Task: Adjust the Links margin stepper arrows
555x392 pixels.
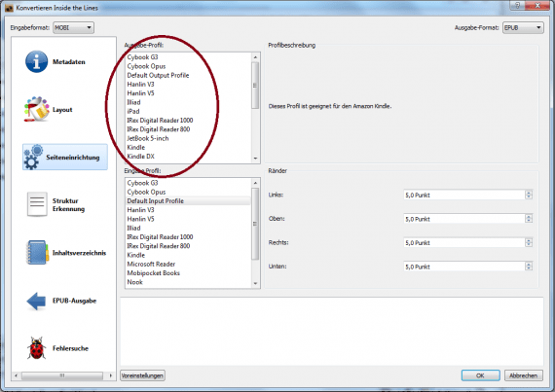Action: point(529,196)
